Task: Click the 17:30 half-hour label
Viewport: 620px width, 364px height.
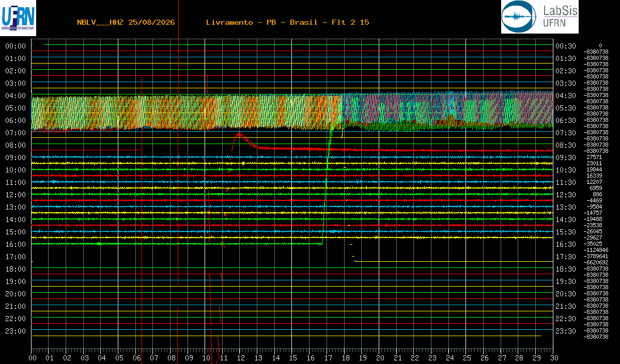Action: [x=566, y=257]
